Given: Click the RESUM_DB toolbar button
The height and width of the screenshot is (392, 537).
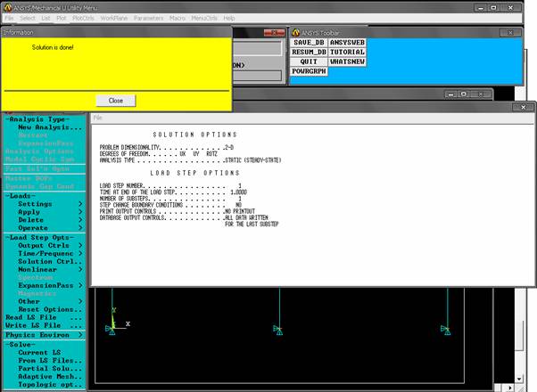Looking at the screenshot, I should (x=309, y=52).
